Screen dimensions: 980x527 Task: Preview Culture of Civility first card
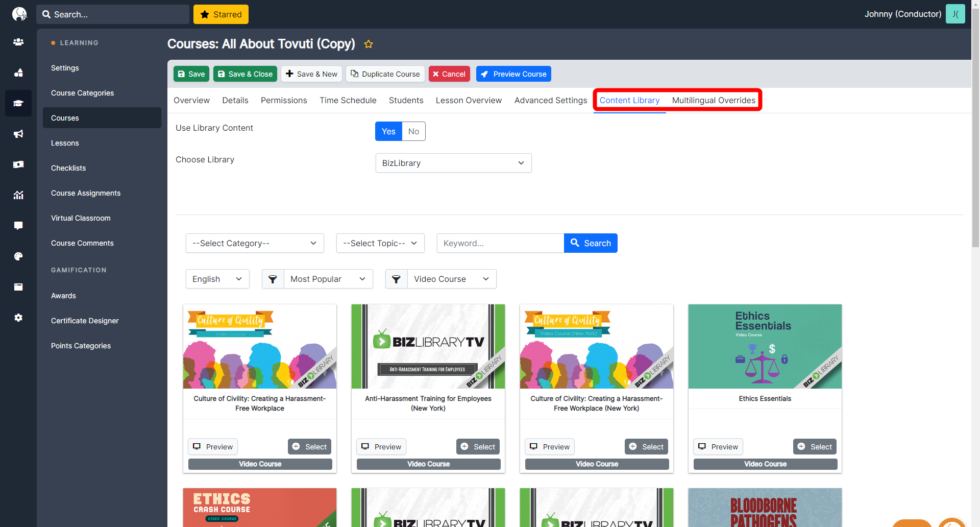tap(213, 446)
